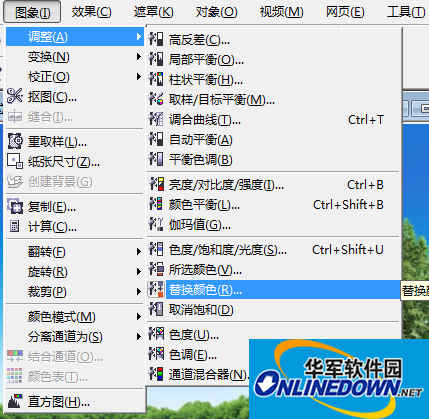Click the Local Equalization icon (局部平衡)
The image size is (429, 419).
pos(156,59)
